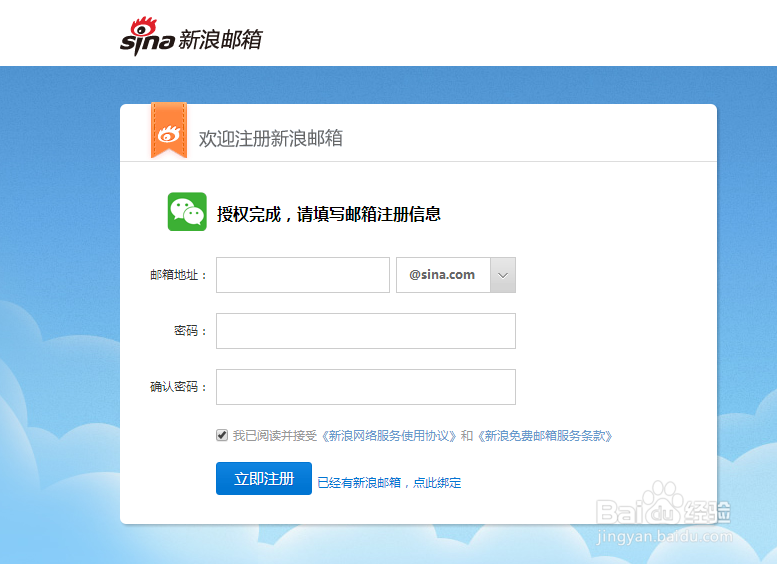Click the green WeChat icon
This screenshot has height=564, width=777.
tap(187, 212)
